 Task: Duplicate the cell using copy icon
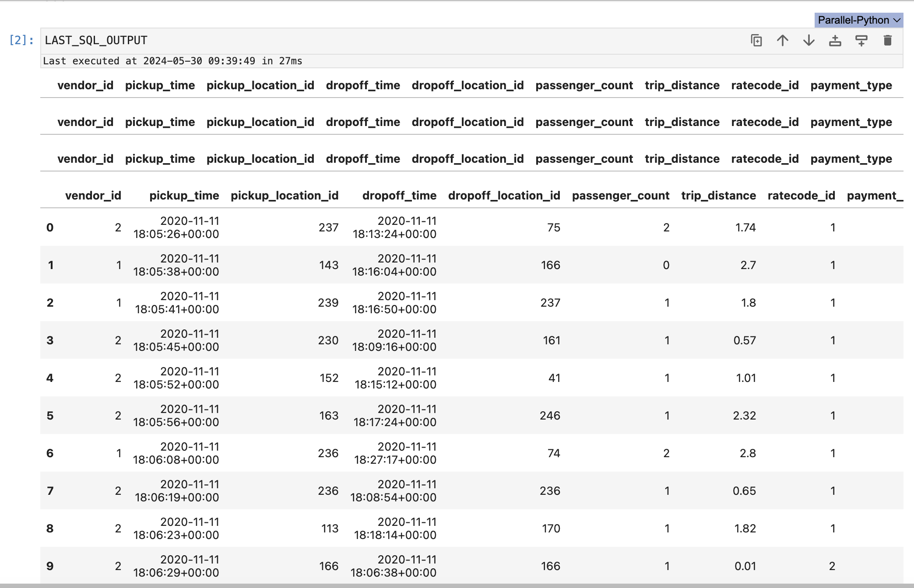pyautogui.click(x=756, y=41)
